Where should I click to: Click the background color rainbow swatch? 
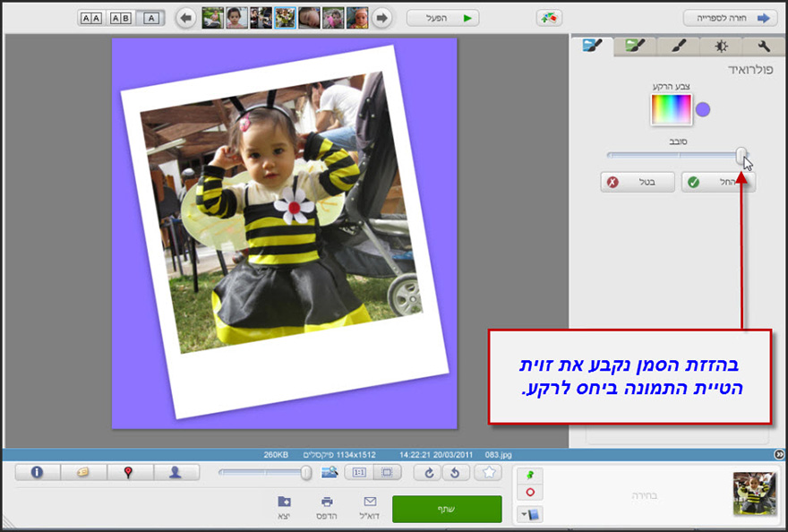pos(670,107)
